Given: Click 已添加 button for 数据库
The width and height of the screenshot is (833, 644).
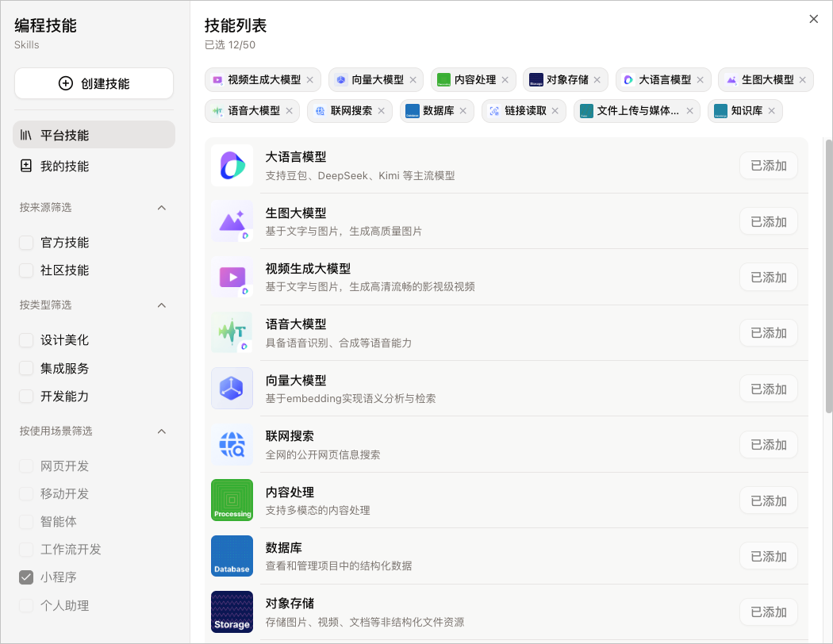Looking at the screenshot, I should pyautogui.click(x=768, y=557).
